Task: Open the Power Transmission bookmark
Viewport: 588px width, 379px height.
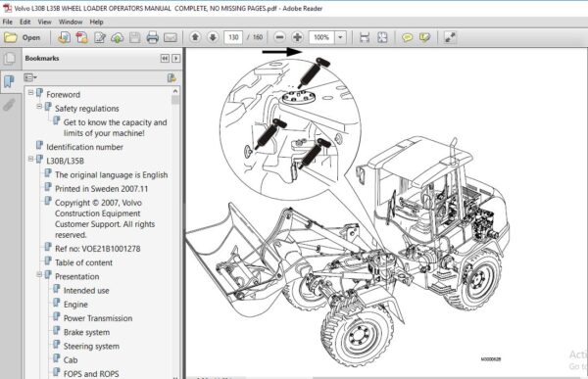Action: (98, 318)
